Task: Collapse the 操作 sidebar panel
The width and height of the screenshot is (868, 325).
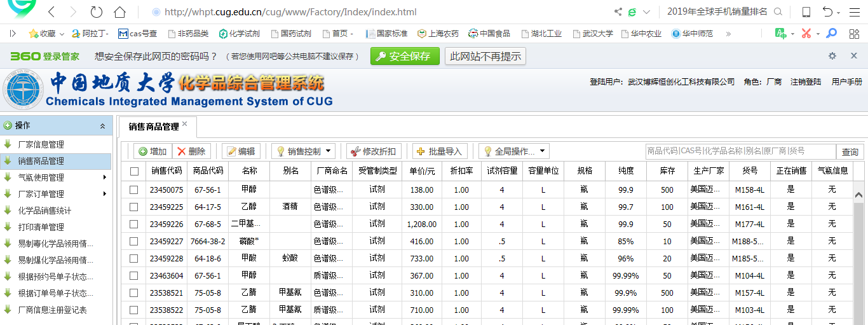Action: coord(102,126)
